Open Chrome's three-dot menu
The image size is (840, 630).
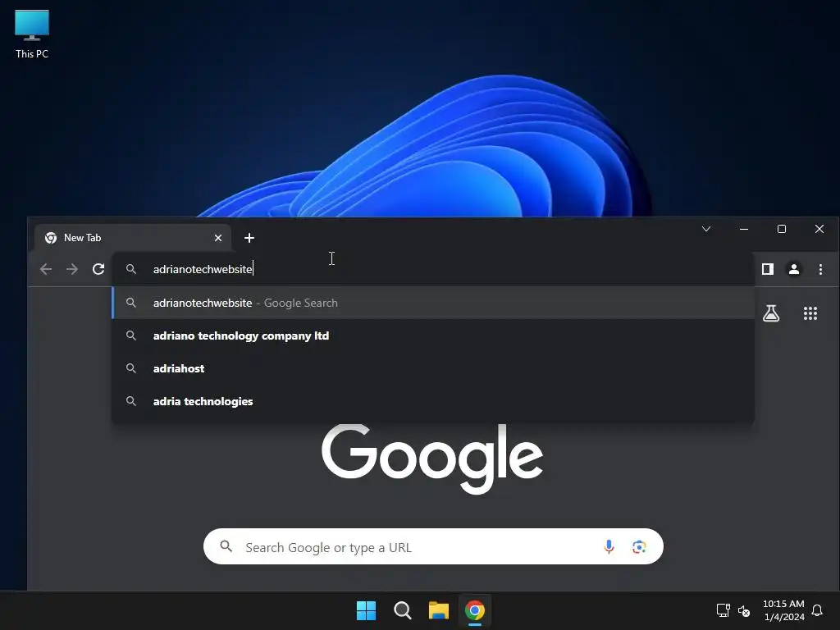point(820,269)
